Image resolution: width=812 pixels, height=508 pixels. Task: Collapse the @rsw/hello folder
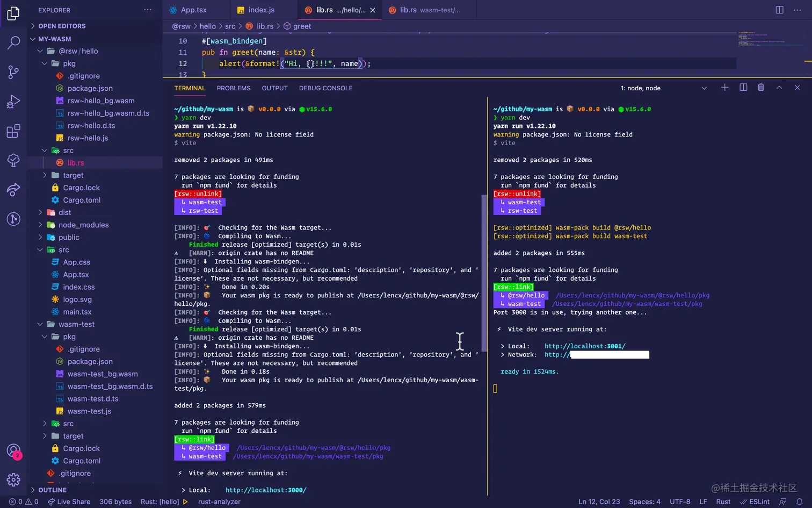pyautogui.click(x=95, y=51)
